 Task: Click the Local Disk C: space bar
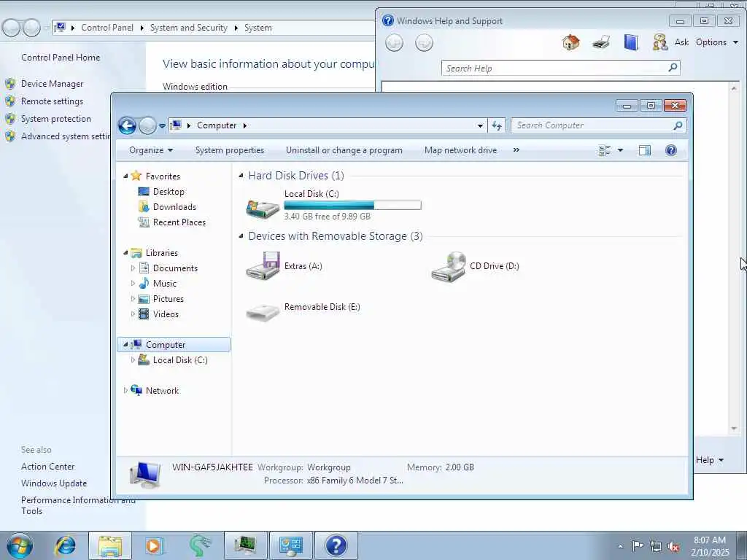click(x=352, y=205)
